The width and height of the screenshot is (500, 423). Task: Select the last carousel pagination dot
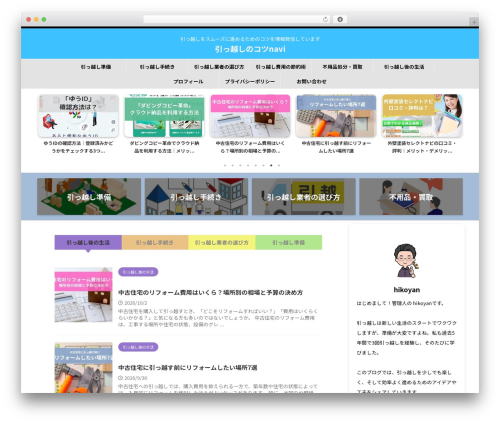pyautogui.click(x=279, y=165)
